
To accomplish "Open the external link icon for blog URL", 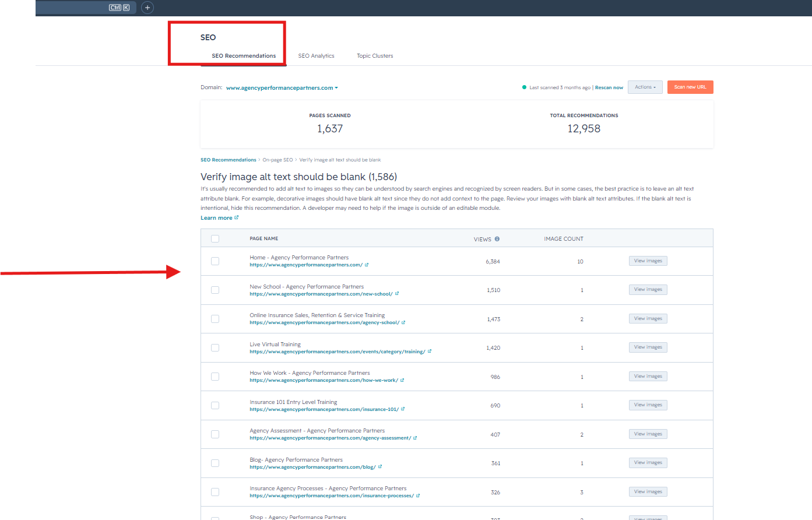I will point(380,467).
